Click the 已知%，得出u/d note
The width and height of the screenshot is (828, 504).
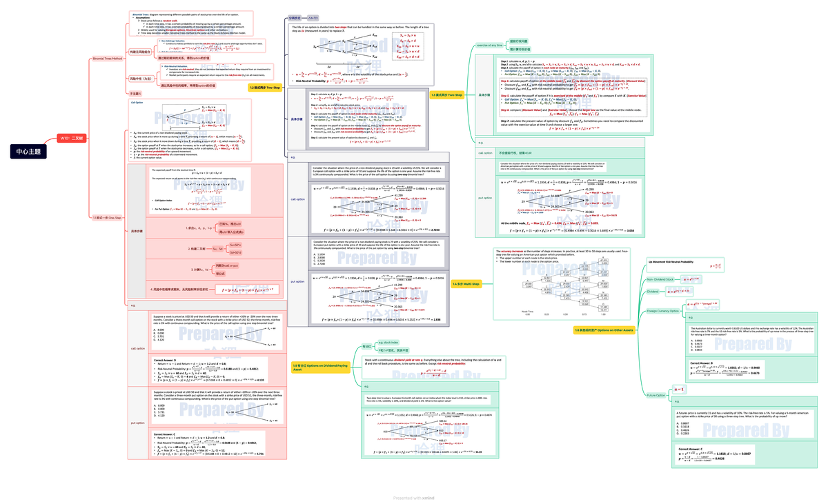[229, 224]
